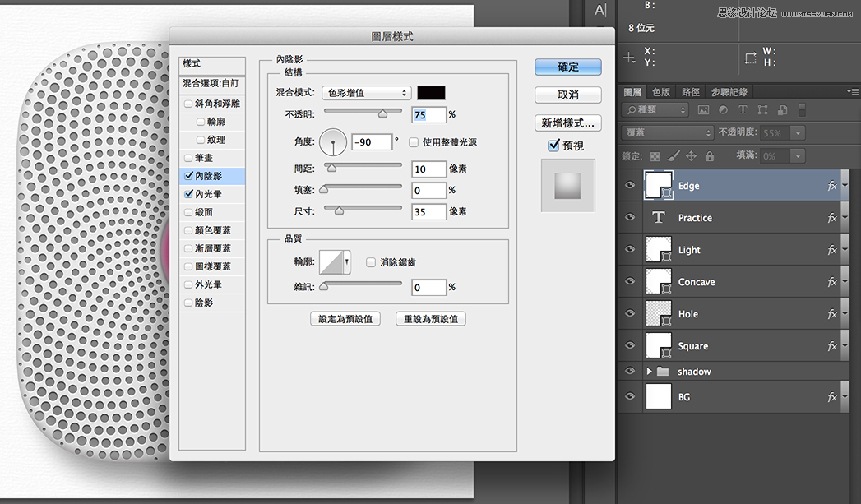Check 消除鋸齒 anti-alias checkbox
The image size is (861, 504).
pos(371,262)
